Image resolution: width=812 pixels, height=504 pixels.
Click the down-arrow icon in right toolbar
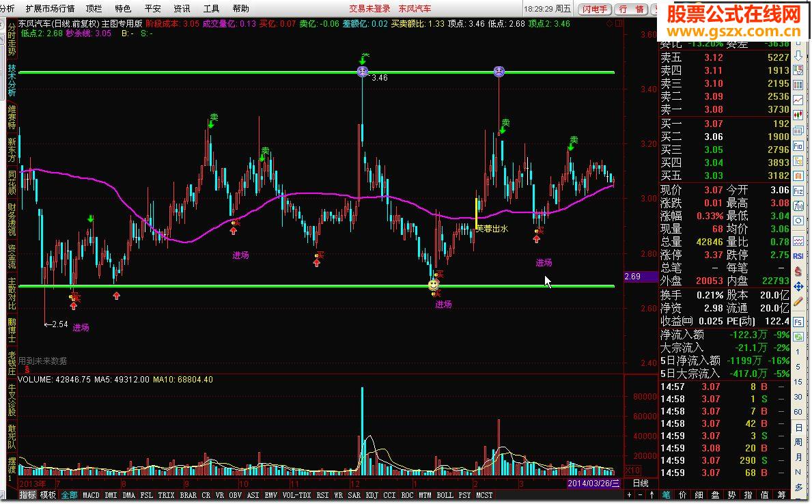[x=798, y=55]
